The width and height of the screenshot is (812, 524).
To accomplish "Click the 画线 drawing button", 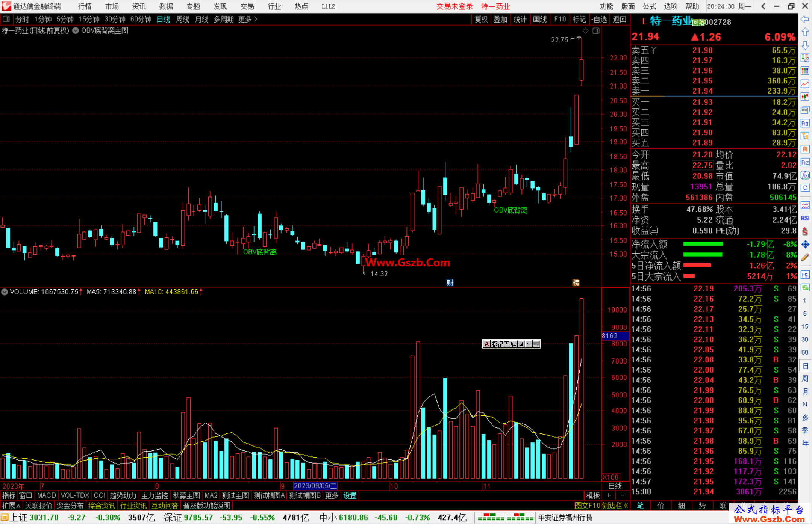I will pyautogui.click(x=540, y=19).
